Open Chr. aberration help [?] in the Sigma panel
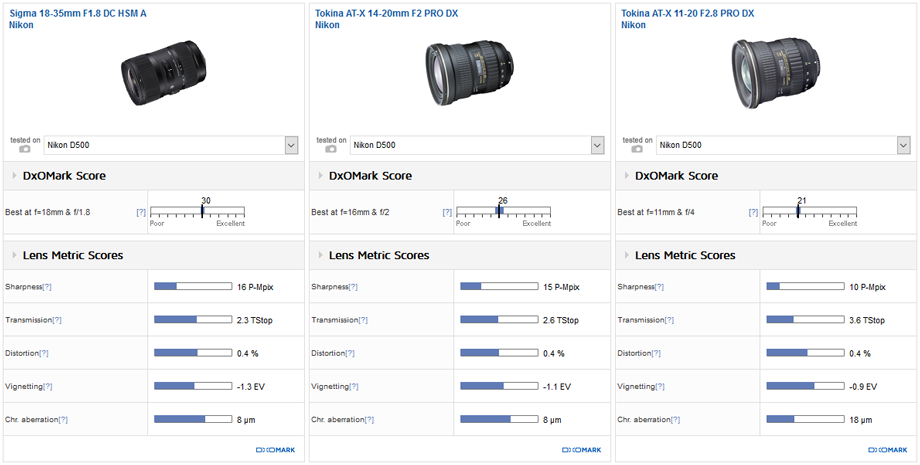 click(x=63, y=420)
